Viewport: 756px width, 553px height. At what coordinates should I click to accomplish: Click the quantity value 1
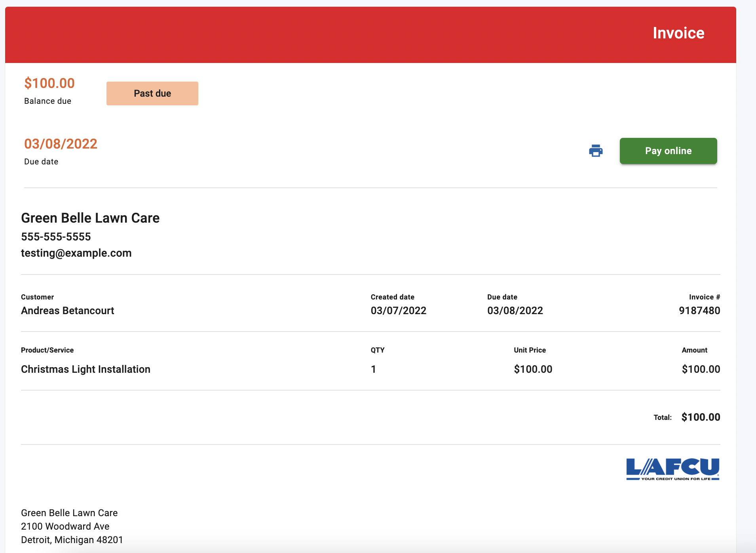click(373, 369)
